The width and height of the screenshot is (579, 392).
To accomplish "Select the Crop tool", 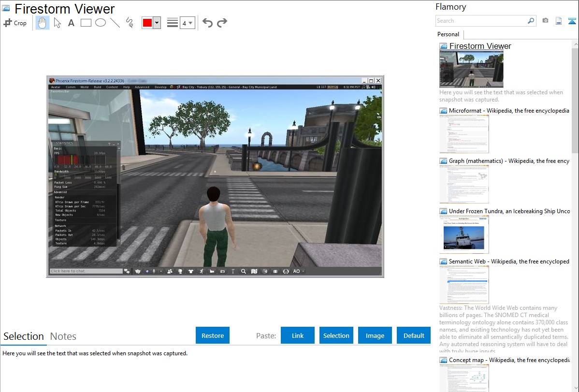I will (x=15, y=23).
